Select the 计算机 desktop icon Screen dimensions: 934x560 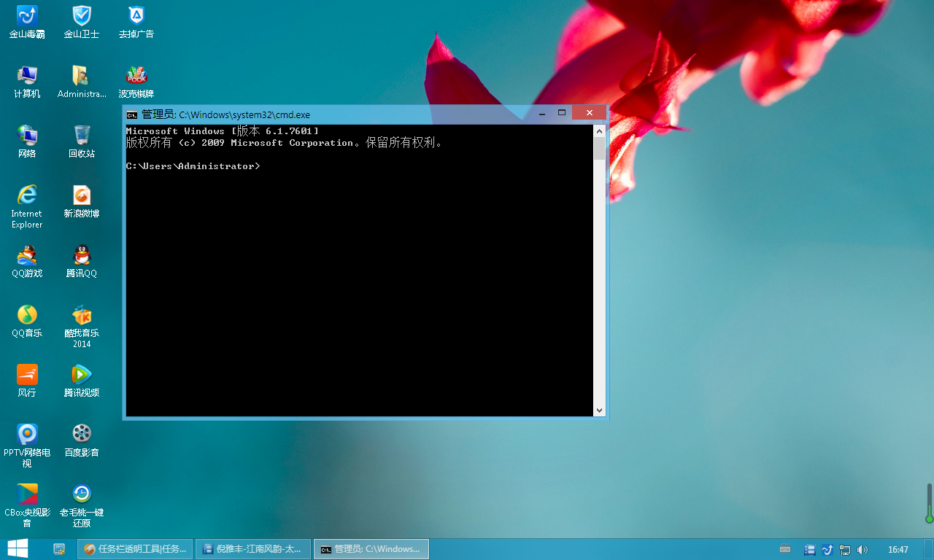27,82
